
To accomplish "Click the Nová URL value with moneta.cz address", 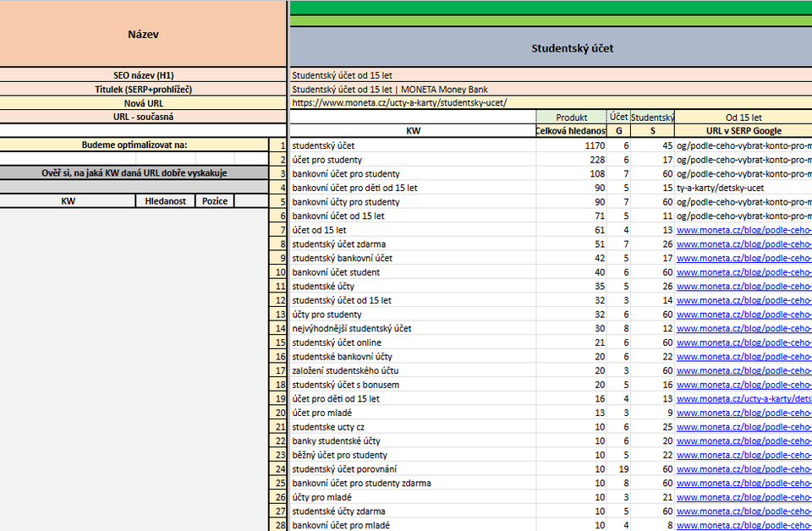I will click(x=399, y=102).
